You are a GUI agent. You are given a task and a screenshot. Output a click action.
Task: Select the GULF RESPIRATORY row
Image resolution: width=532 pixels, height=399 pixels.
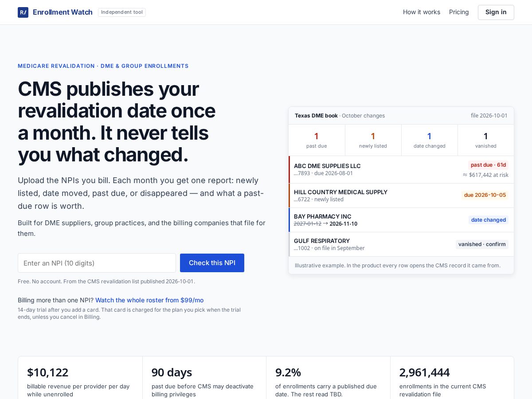tap(401, 244)
